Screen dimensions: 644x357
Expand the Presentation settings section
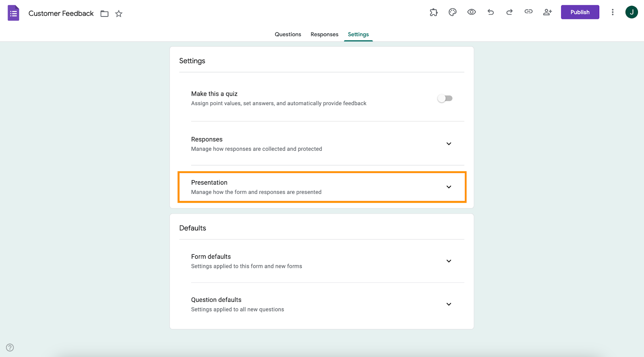coord(449,187)
